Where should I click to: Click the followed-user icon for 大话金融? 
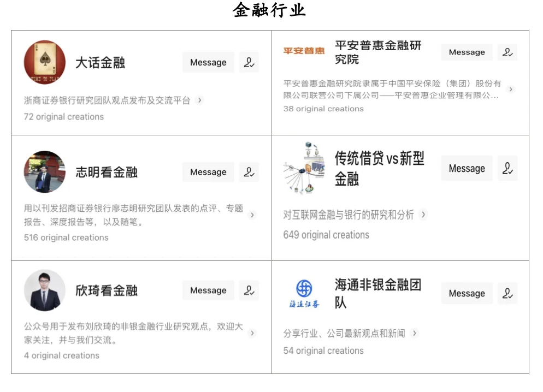249,62
